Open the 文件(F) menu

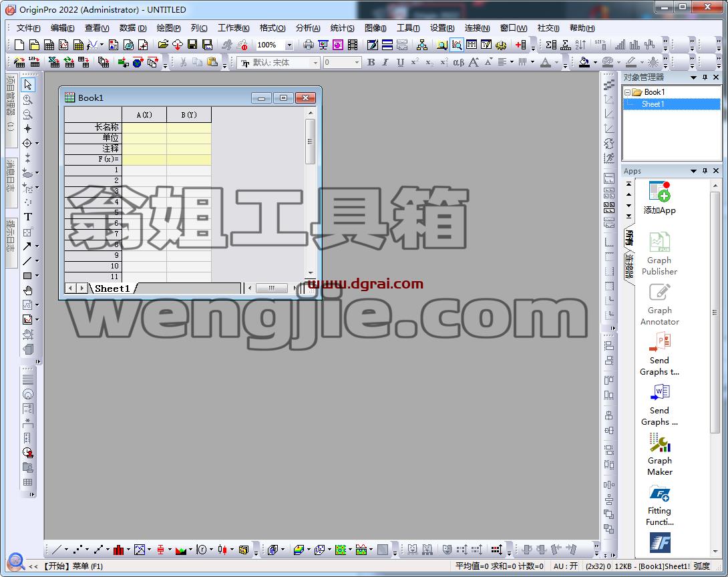(x=28, y=28)
